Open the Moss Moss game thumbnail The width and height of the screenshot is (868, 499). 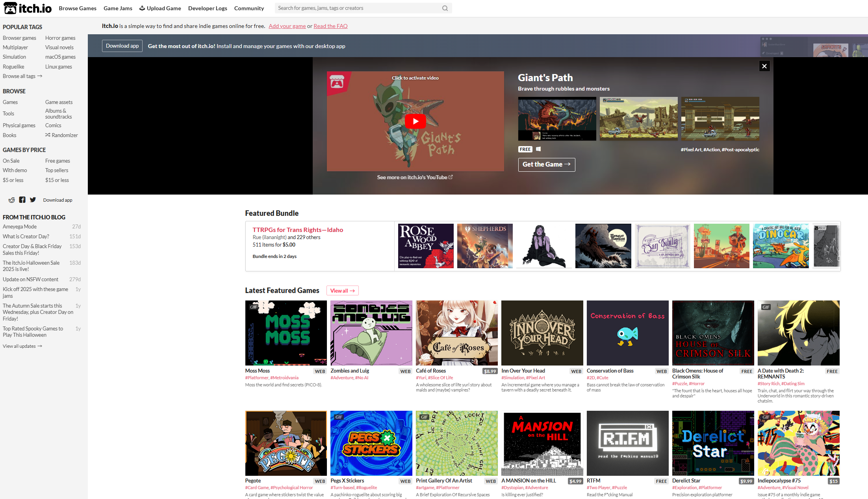[286, 333]
